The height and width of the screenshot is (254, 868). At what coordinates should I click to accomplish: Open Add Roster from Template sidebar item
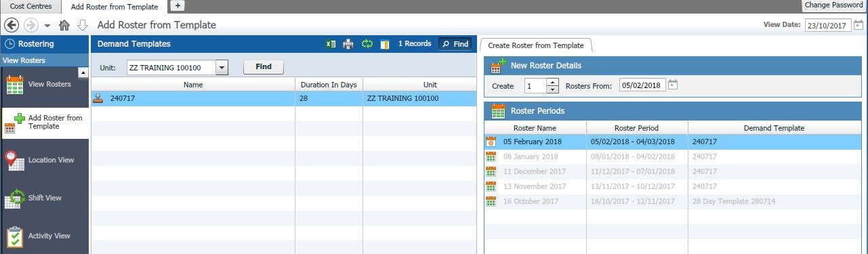[45, 123]
